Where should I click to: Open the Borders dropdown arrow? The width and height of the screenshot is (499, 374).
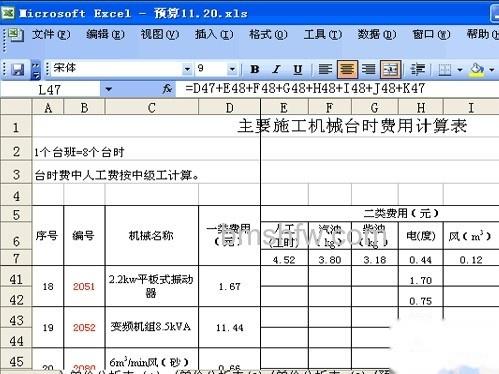point(460,70)
